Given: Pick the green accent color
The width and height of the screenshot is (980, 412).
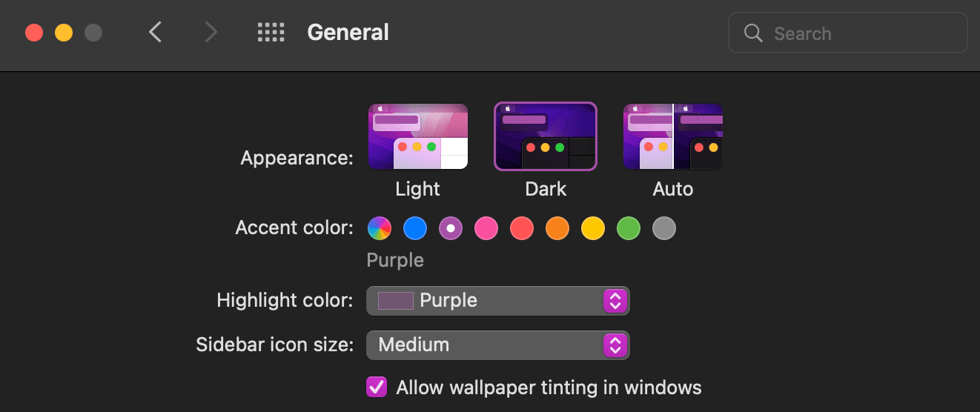Looking at the screenshot, I should (629, 228).
